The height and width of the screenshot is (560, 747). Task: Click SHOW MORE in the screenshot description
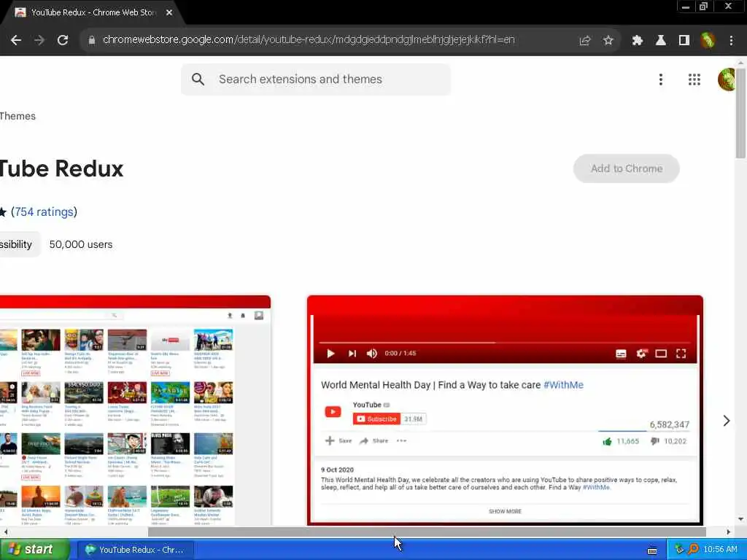click(x=505, y=511)
